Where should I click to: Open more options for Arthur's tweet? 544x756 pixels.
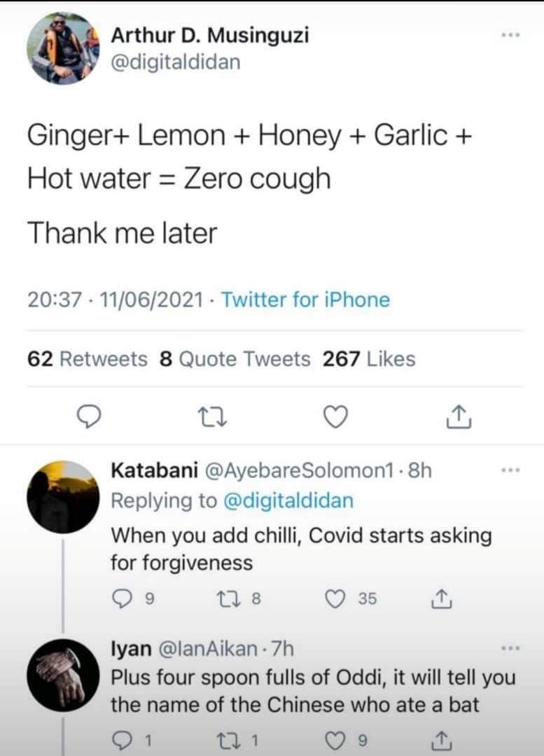click(512, 35)
